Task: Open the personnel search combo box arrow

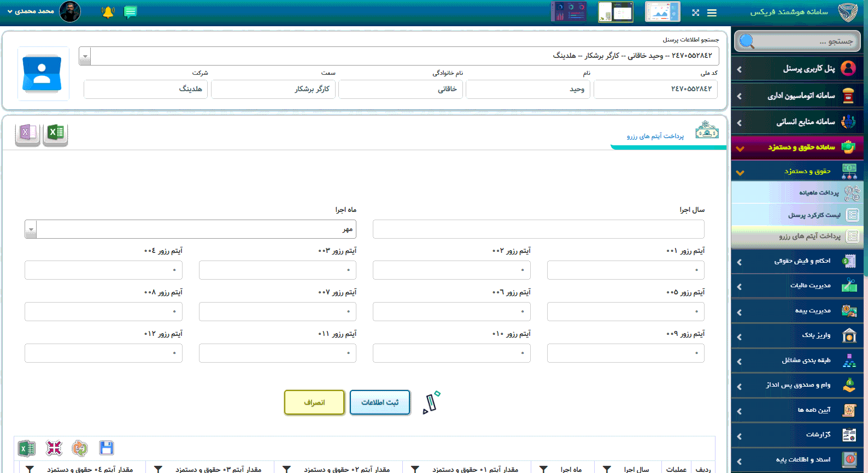Action: [85, 56]
